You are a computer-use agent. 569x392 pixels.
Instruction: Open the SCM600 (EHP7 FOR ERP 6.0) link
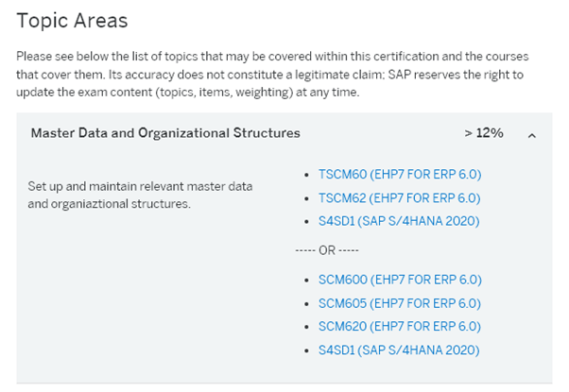click(x=400, y=280)
